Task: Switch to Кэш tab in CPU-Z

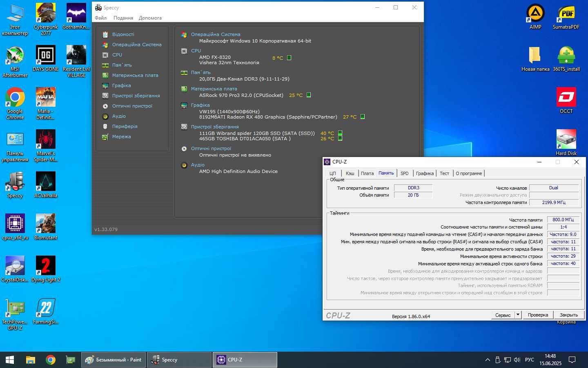Action: click(350, 173)
